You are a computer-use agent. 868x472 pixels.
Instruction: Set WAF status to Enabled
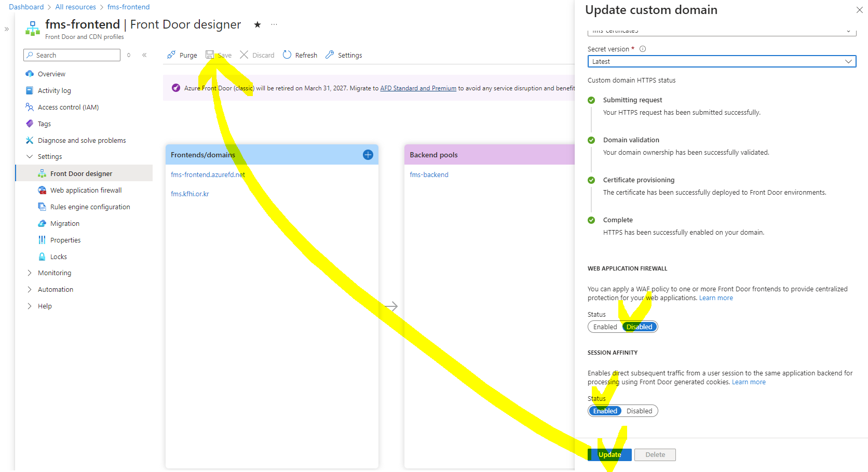coord(605,327)
